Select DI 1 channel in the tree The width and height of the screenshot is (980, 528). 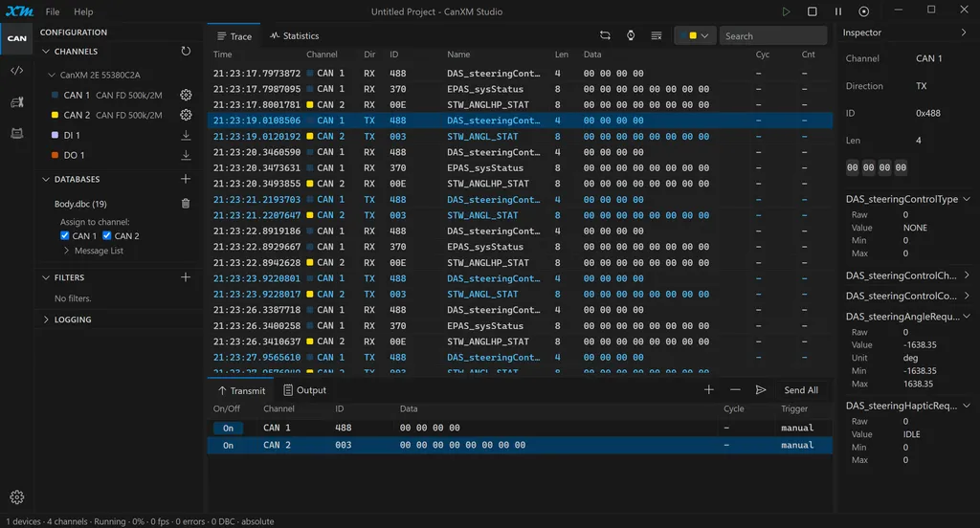pyautogui.click(x=72, y=135)
